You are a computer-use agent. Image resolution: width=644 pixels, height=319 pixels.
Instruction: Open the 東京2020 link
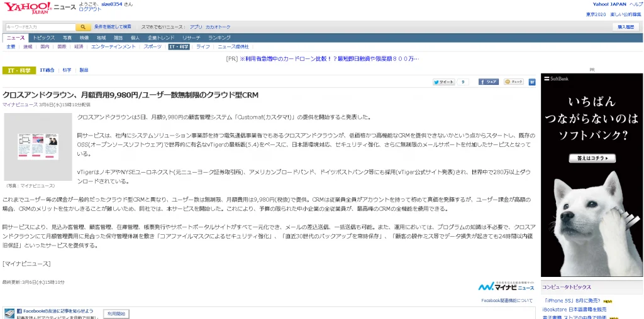[596, 14]
